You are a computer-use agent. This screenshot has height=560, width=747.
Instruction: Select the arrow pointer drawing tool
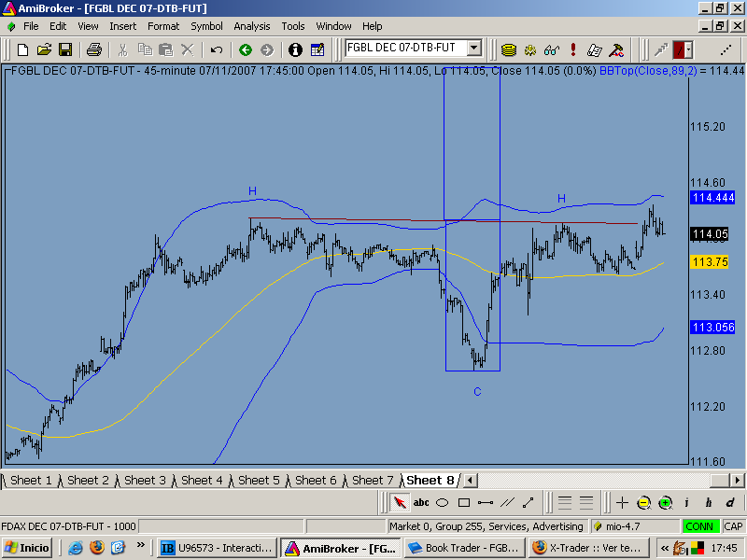[400, 502]
